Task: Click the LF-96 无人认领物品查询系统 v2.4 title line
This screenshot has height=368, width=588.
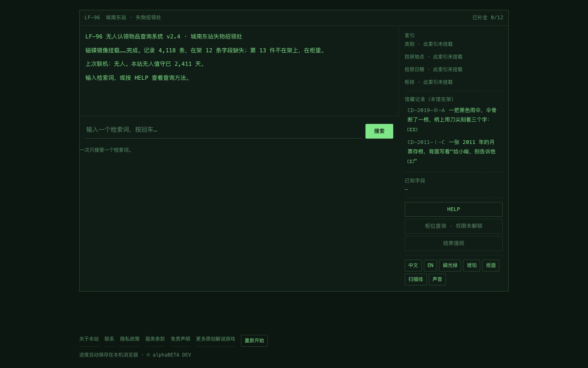Action: click(x=164, y=36)
